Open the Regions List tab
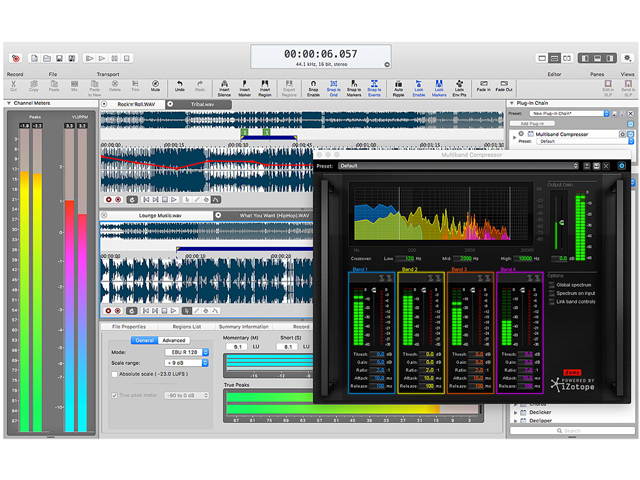The height and width of the screenshot is (480, 640). click(x=187, y=327)
